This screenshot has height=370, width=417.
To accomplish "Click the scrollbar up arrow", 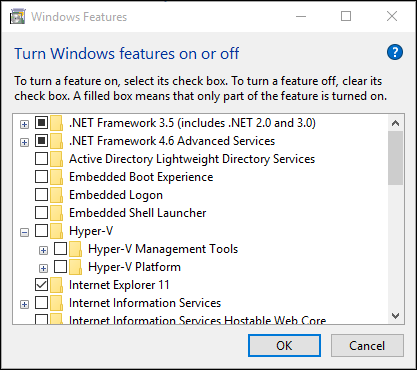I will click(x=396, y=123).
